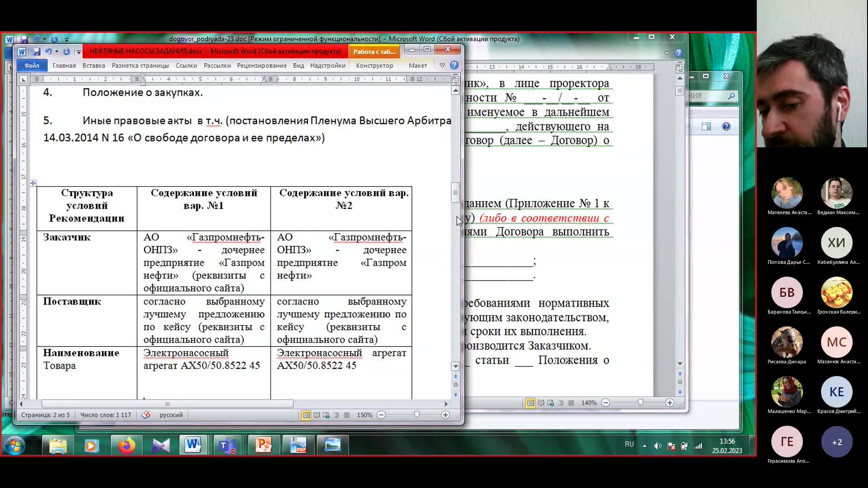Zoom out in the 140% back window
Image resolution: width=868 pixels, height=488 pixels.
tap(605, 403)
